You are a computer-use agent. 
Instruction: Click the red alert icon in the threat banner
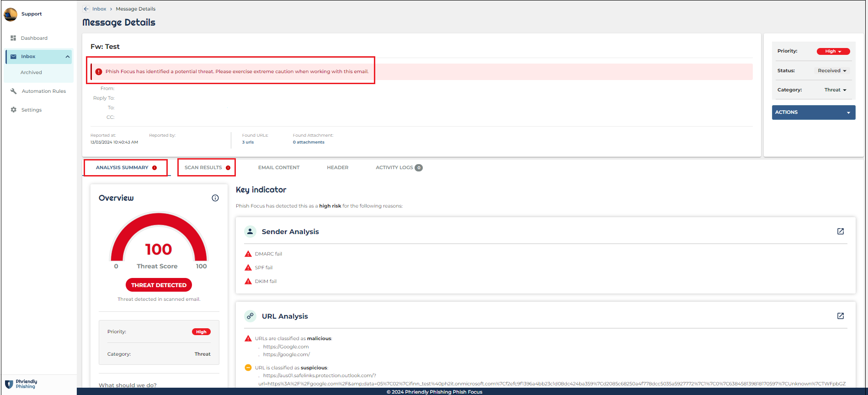tap(99, 72)
